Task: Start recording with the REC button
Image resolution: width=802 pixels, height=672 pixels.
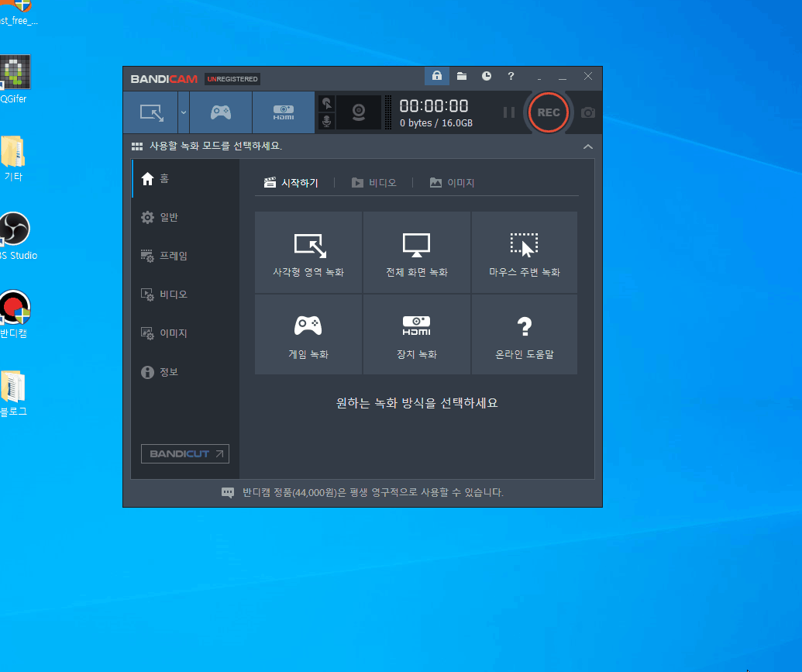Action: 549,112
